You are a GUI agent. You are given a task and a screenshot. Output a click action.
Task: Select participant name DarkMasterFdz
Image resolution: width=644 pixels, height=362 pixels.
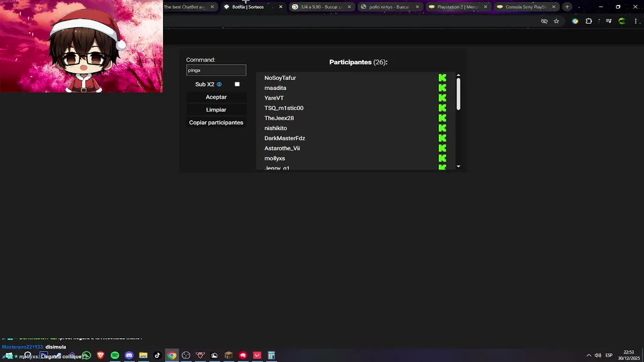[285, 138]
